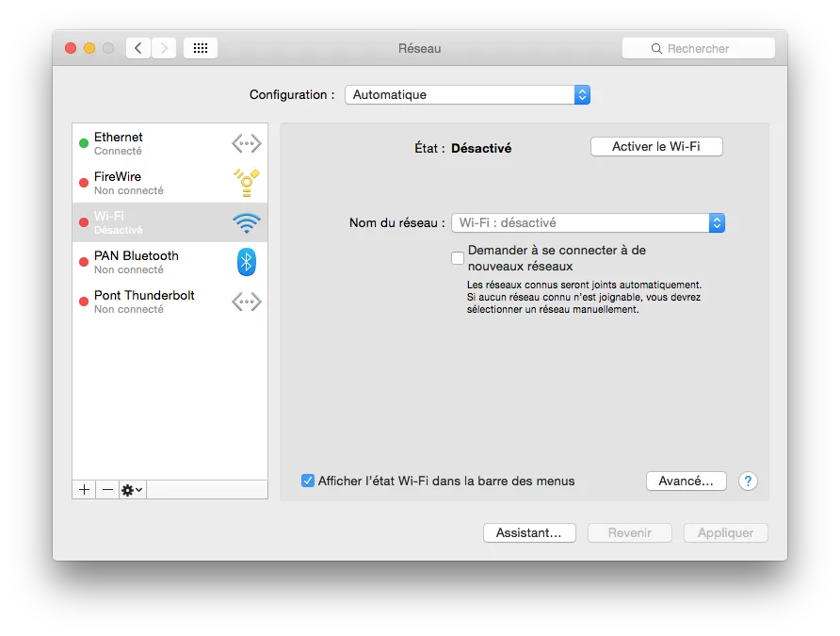The height and width of the screenshot is (636, 840).
Task: Click the FireWire connector icon
Action: [246, 183]
